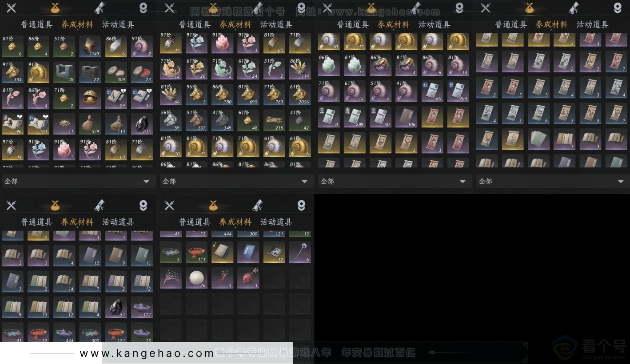Select the open book with count 14
The image size is (630, 364).
pyautogui.click(x=64, y=281)
